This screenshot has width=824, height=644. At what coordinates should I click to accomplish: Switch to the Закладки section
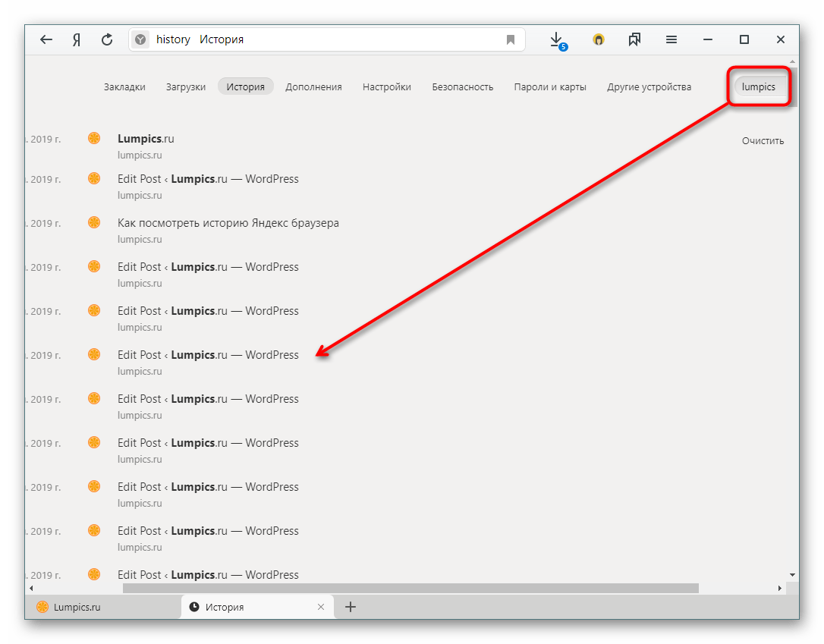(x=124, y=86)
